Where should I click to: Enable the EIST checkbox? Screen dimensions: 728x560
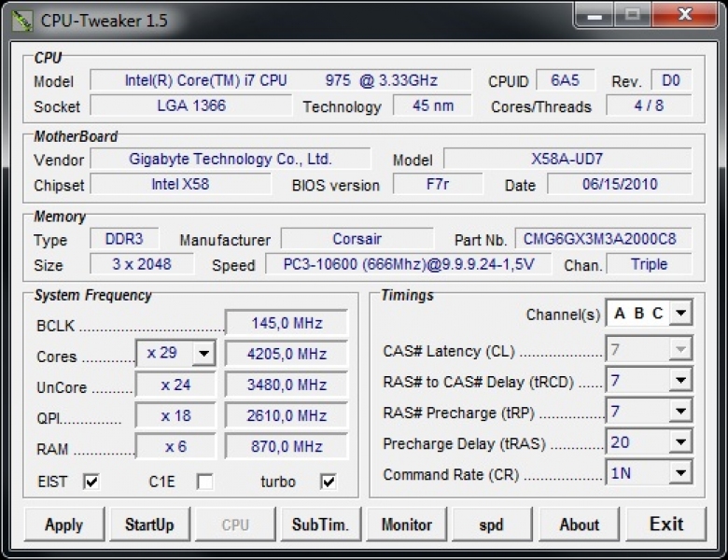click(91, 482)
